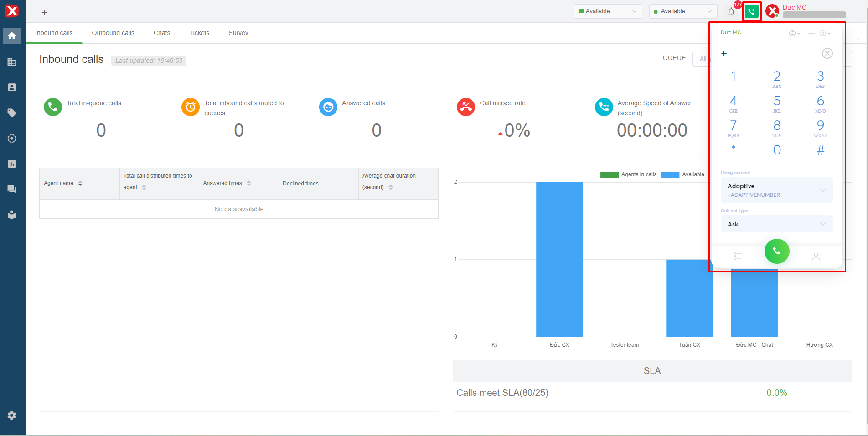Image resolution: width=868 pixels, height=436 pixels.
Task: Dial digit 5 on the keypad
Action: click(777, 103)
